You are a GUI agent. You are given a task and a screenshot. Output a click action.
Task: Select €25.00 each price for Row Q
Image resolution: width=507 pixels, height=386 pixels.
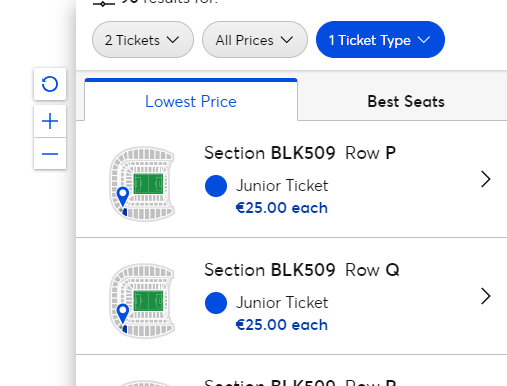pos(282,325)
